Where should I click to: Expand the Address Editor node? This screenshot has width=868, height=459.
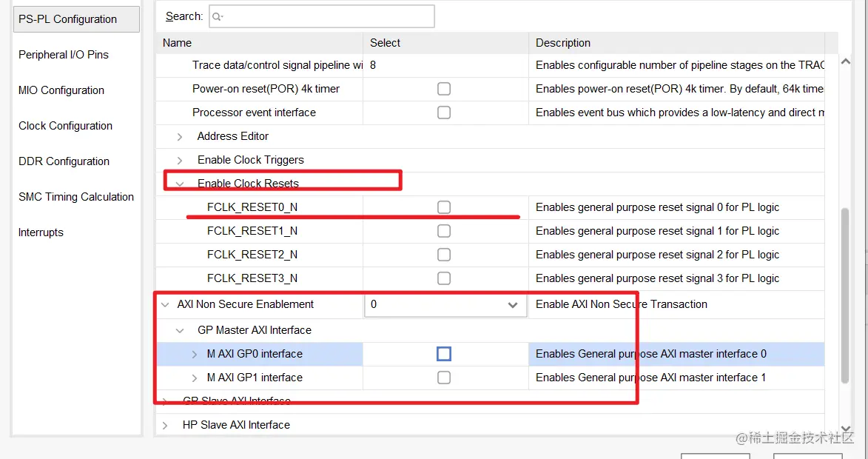179,137
